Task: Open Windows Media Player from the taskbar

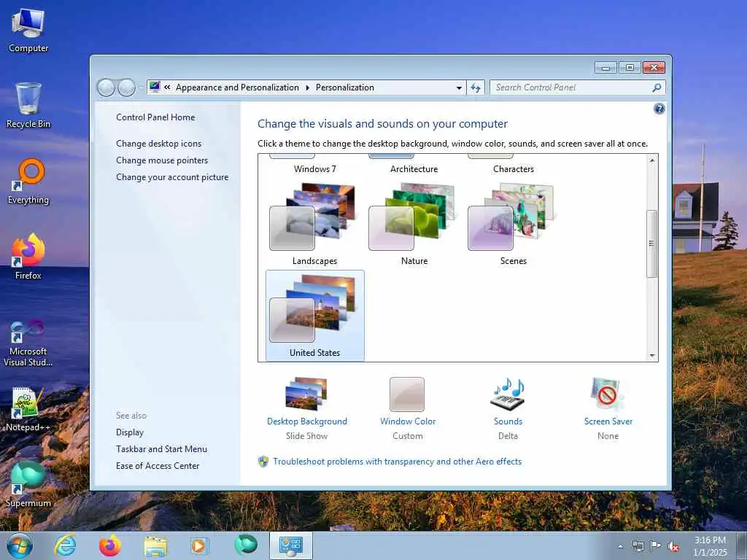Action: (199, 545)
